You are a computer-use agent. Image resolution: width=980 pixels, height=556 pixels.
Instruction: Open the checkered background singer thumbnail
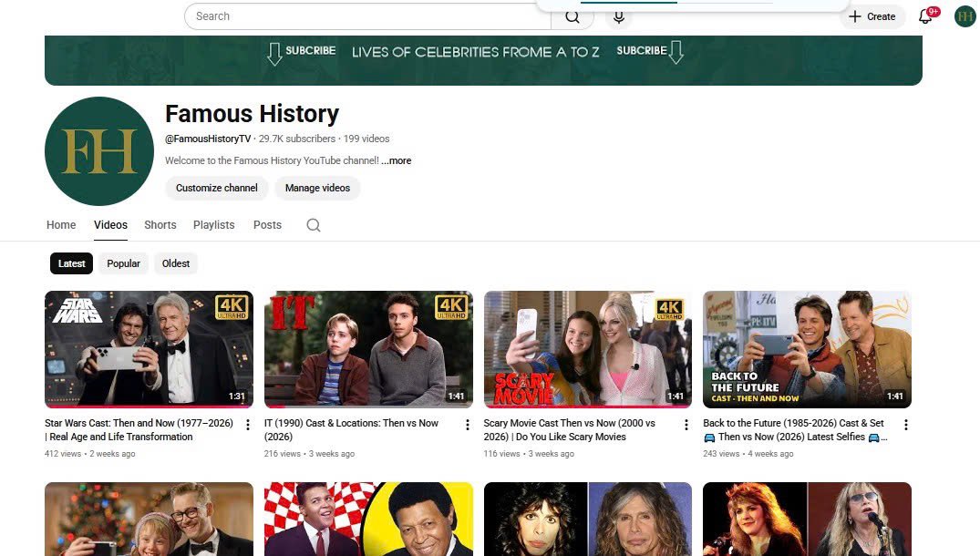pos(368,520)
